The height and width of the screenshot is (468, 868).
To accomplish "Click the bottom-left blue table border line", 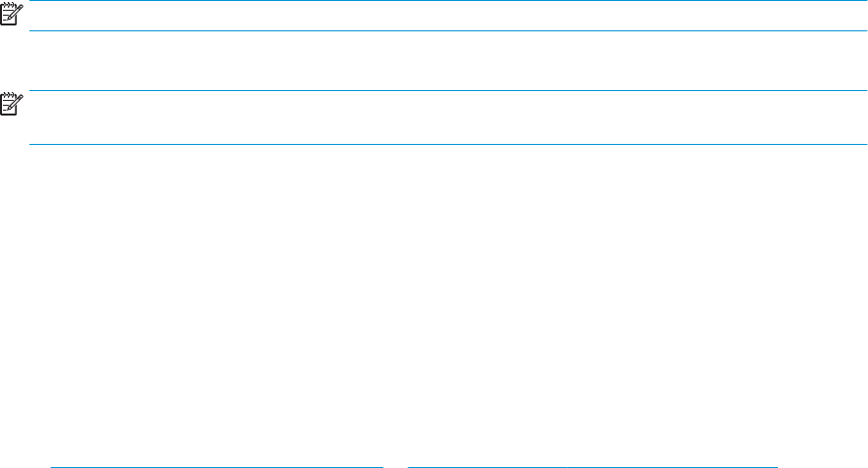I will [x=217, y=467].
